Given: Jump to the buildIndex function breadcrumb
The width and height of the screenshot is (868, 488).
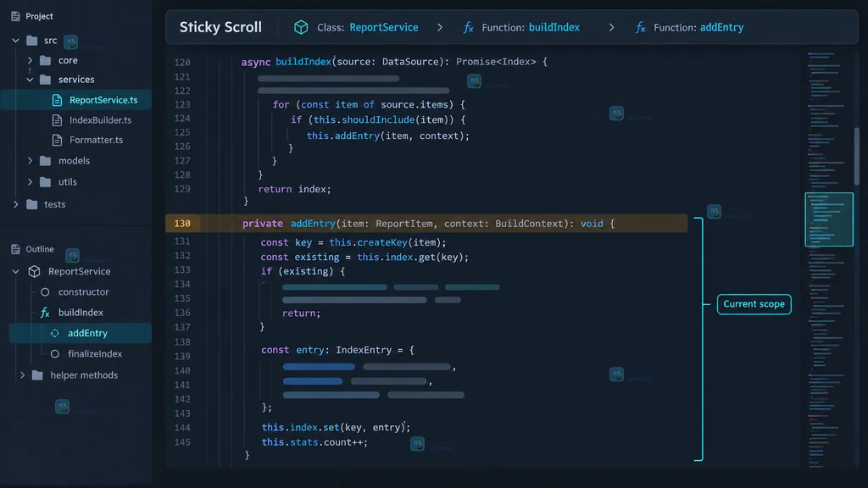Looking at the screenshot, I should pos(554,28).
